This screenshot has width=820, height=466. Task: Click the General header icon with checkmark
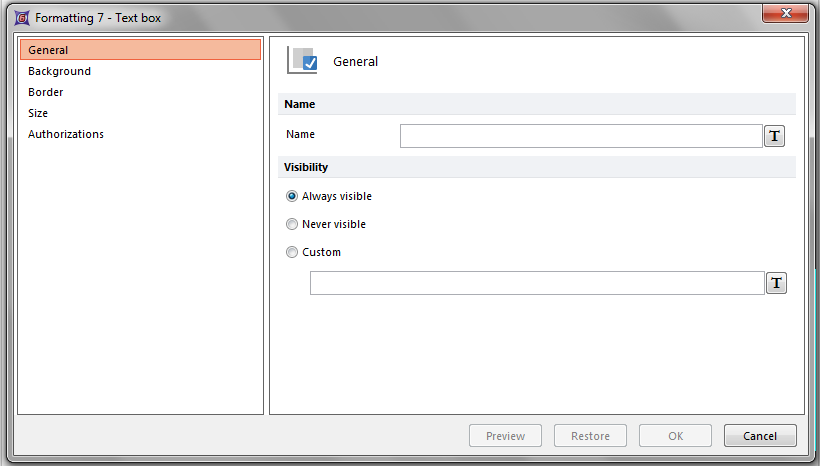[302, 61]
